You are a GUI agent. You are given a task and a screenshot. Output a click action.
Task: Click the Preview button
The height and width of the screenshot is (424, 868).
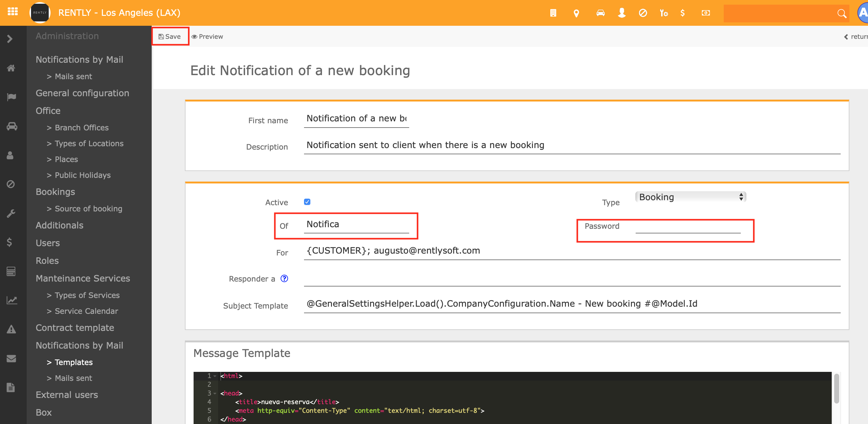pos(207,36)
